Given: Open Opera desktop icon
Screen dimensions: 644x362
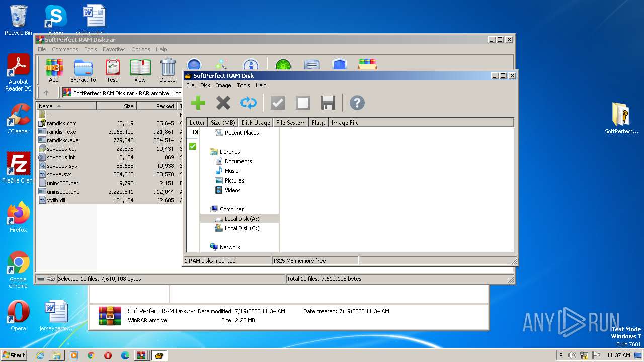Looking at the screenshot, I should (x=18, y=316).
